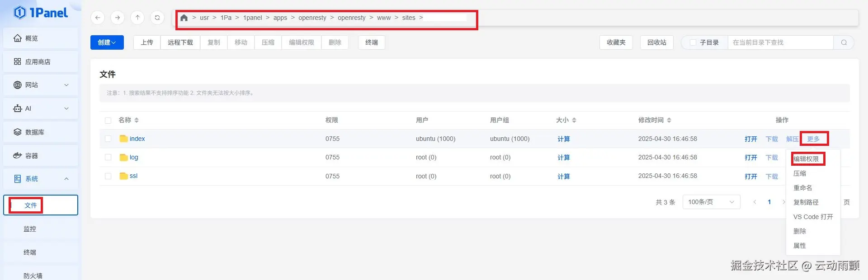Click the home icon in the path bar

[184, 18]
